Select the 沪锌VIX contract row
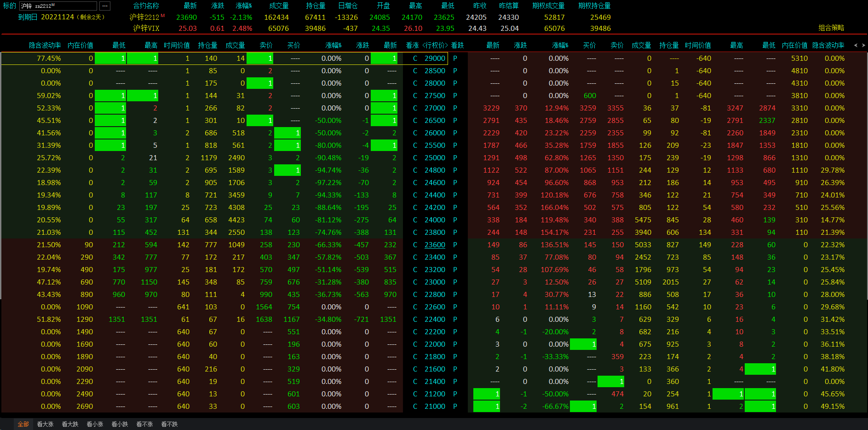This screenshot has width=868, height=430. click(x=146, y=29)
